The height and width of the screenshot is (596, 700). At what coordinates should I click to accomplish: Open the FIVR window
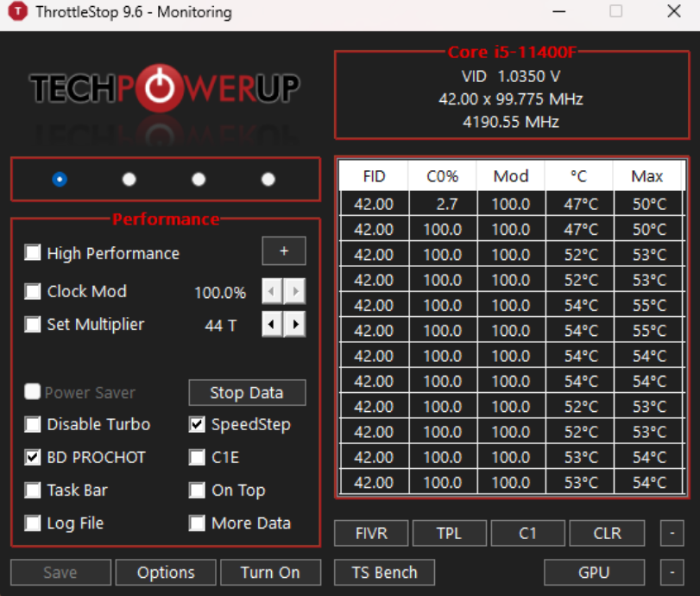click(x=371, y=533)
